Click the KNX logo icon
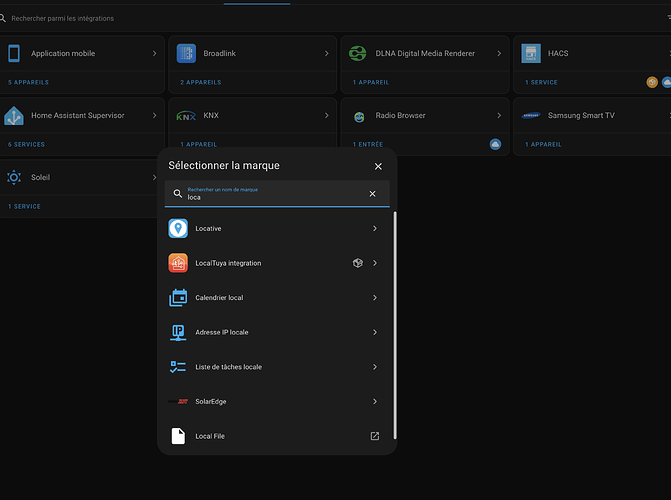This screenshot has height=500, width=671. click(186, 116)
